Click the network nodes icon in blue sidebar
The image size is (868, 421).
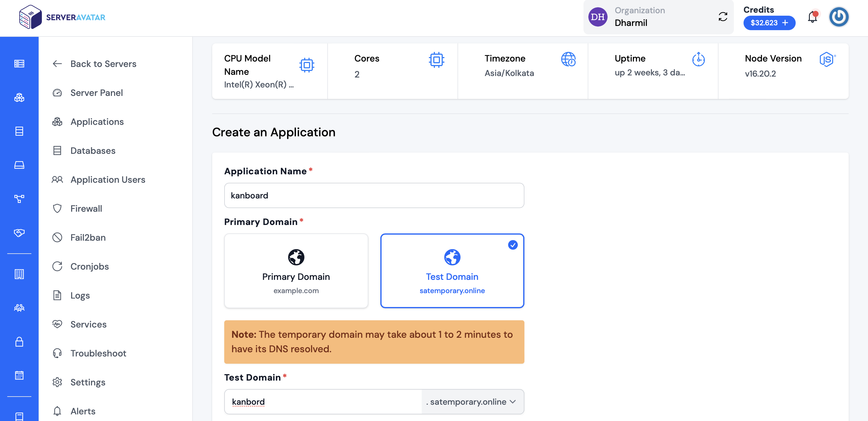coord(19,198)
